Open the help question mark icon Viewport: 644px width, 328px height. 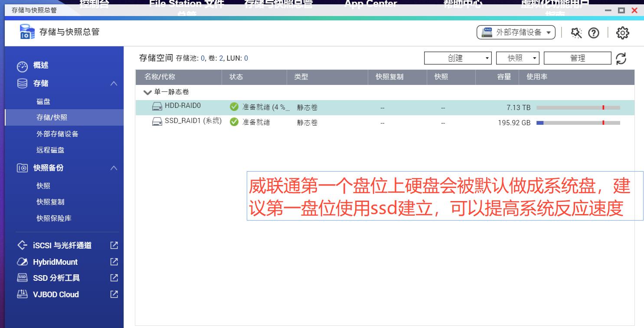pyautogui.click(x=594, y=32)
